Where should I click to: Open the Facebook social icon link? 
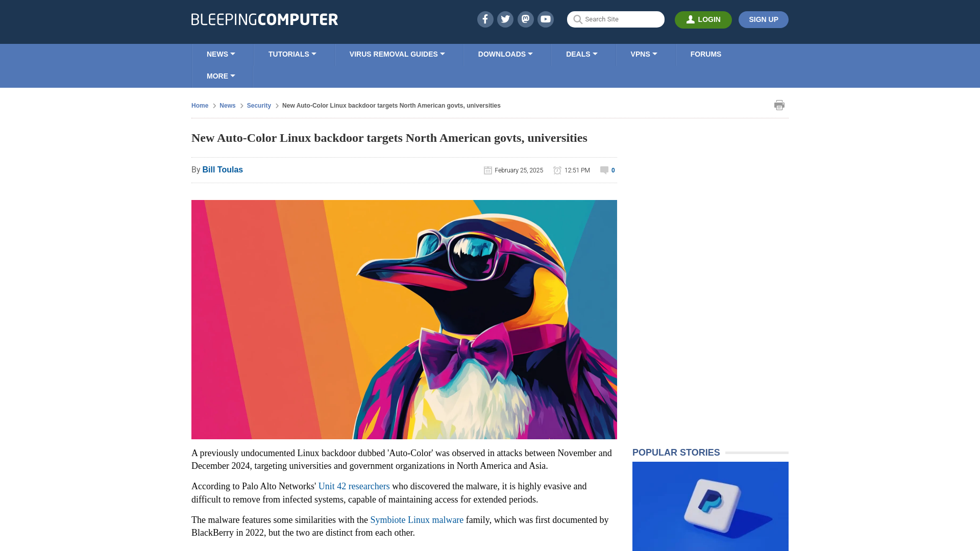click(484, 19)
